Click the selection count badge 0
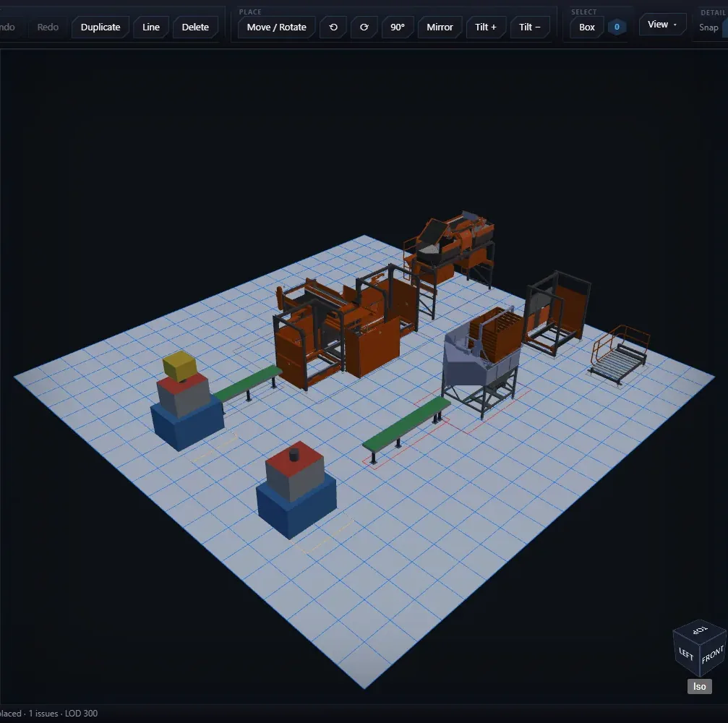The height and width of the screenshot is (723, 728). 617,27
